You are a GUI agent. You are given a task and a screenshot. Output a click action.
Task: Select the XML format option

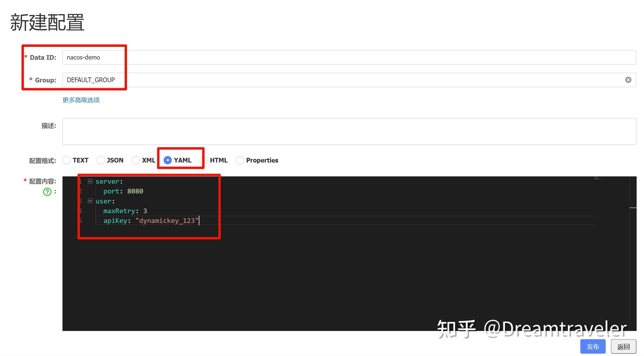click(136, 160)
